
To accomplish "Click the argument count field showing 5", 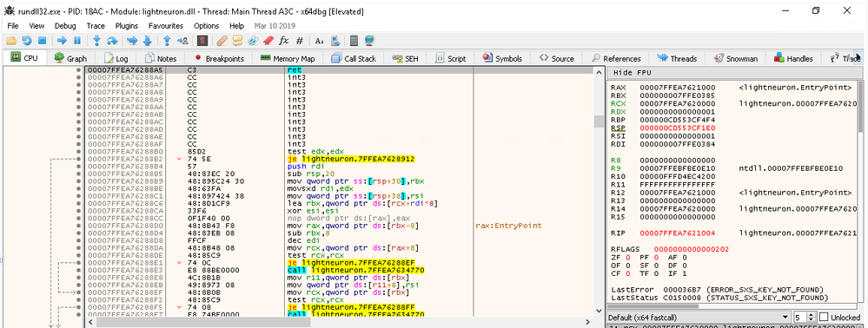I will coord(800,317).
